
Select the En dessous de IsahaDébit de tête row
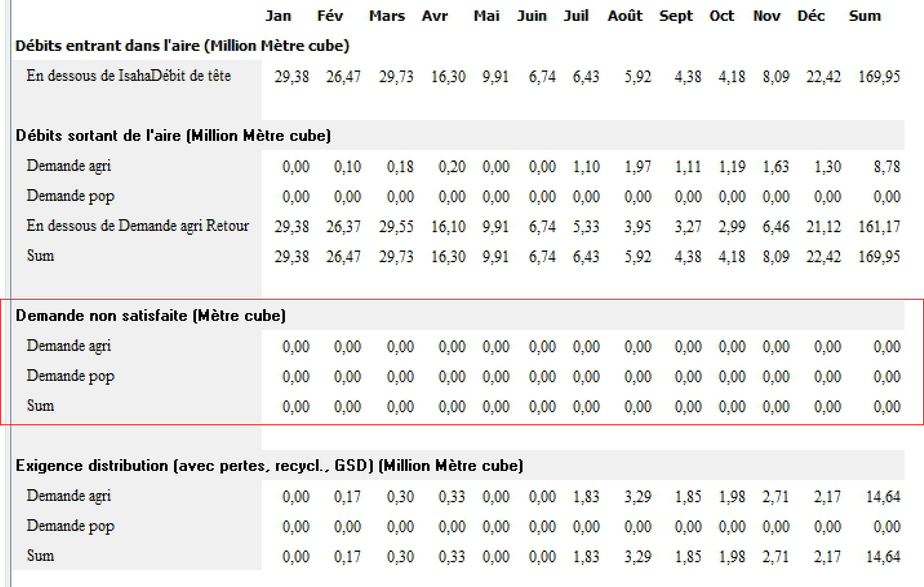click(x=128, y=76)
